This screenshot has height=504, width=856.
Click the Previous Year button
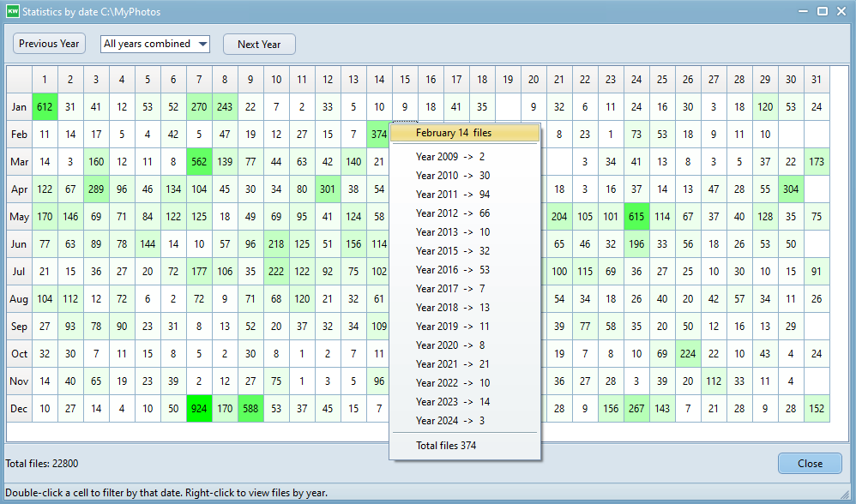(x=49, y=44)
